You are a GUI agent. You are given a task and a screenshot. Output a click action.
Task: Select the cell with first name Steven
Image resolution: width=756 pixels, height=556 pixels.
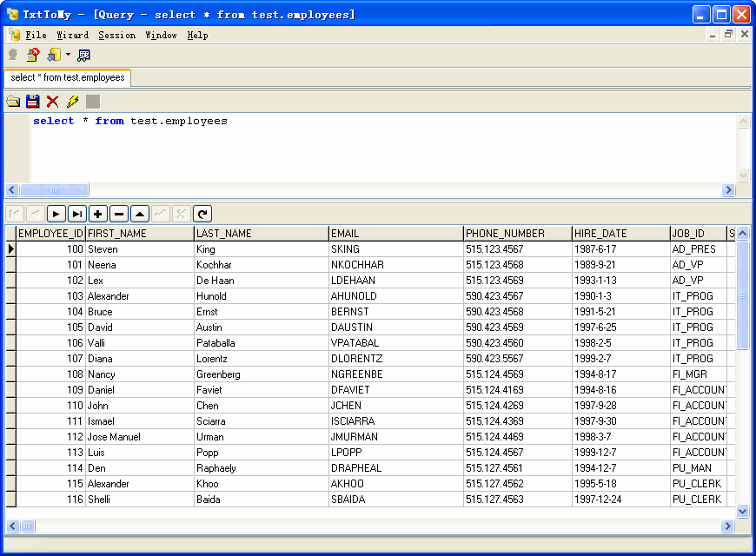tap(140, 249)
